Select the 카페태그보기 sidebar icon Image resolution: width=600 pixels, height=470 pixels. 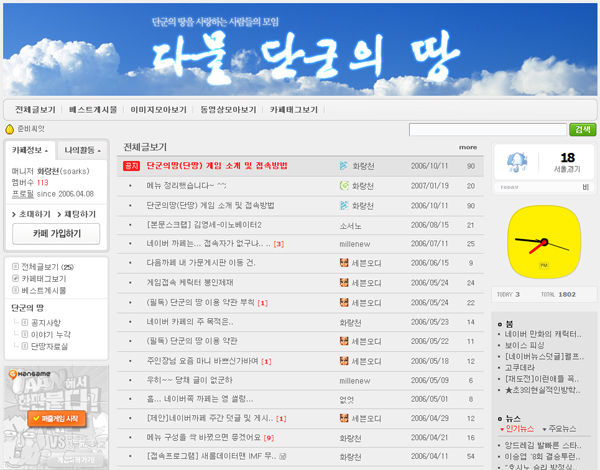point(14,278)
